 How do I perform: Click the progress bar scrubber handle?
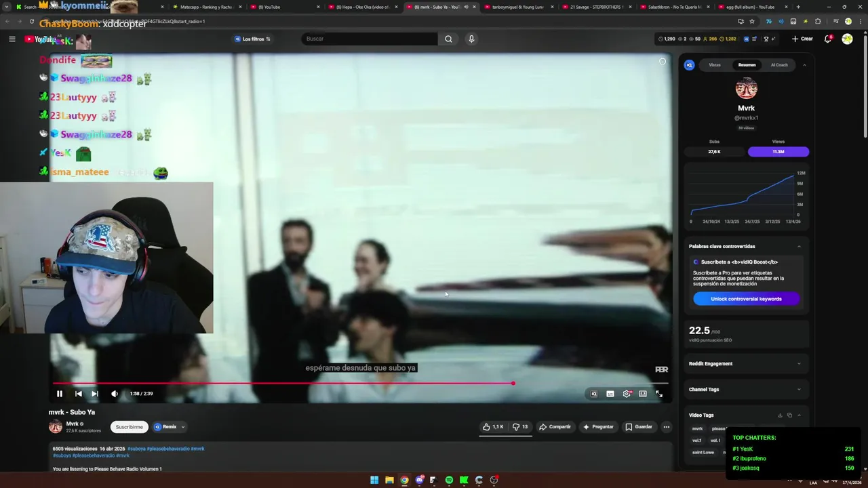pos(513,384)
